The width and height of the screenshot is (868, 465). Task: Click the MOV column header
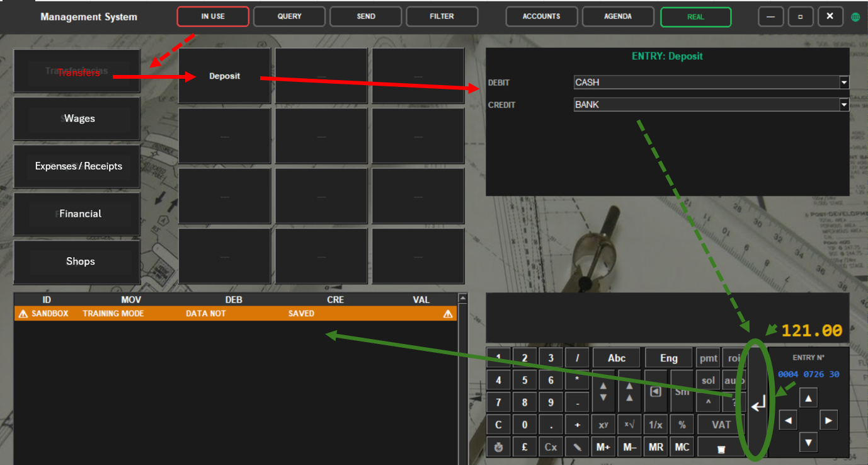131,300
